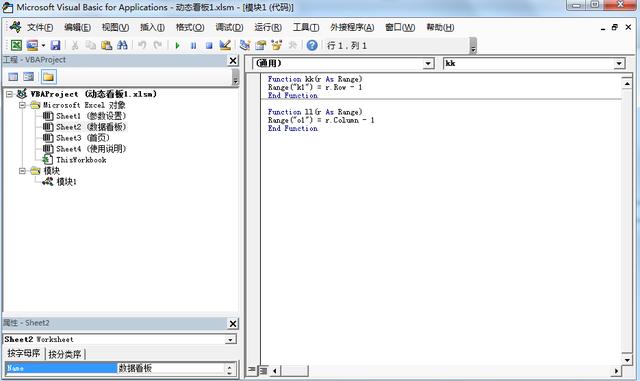Toggle Design Mode icon
This screenshot has width=640, height=381.
(225, 45)
